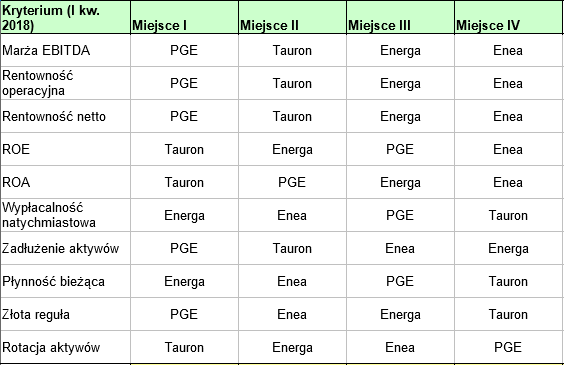The height and width of the screenshot is (365, 564).
Task: Select the Marża EBITDA row label
Action: coord(65,50)
